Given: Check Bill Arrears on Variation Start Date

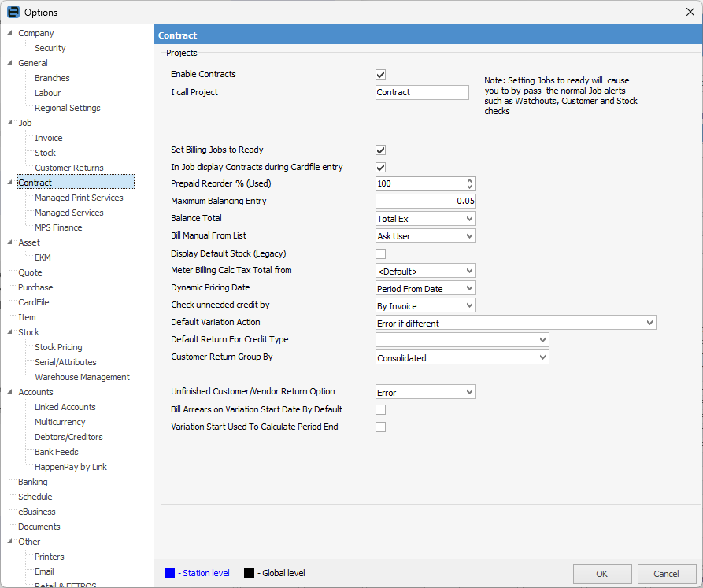Looking at the screenshot, I should 381,410.
